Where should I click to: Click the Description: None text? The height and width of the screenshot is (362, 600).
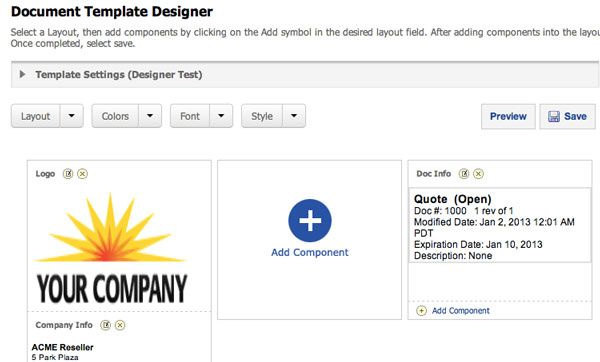(x=453, y=256)
